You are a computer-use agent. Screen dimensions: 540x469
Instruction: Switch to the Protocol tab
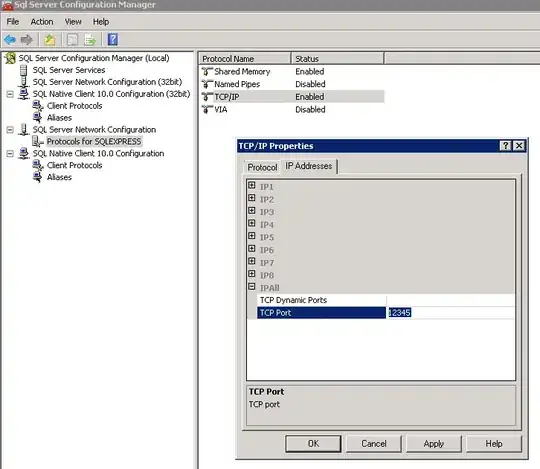(262, 167)
